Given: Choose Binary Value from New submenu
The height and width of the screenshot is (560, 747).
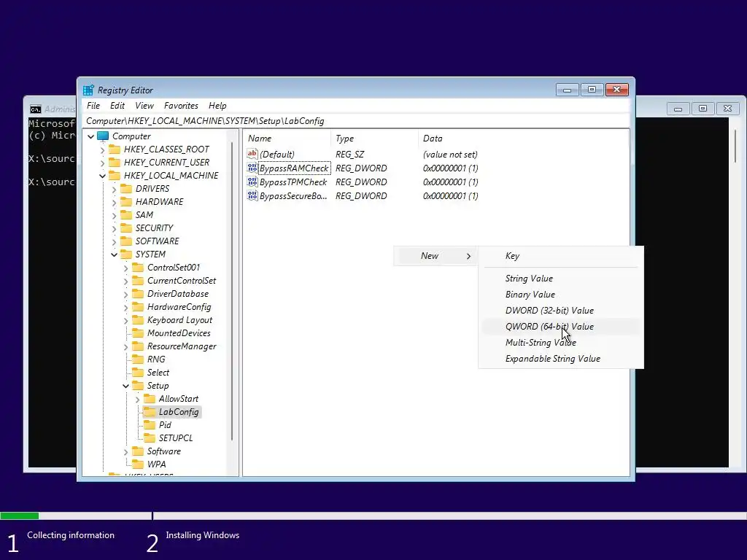Looking at the screenshot, I should (561, 295).
